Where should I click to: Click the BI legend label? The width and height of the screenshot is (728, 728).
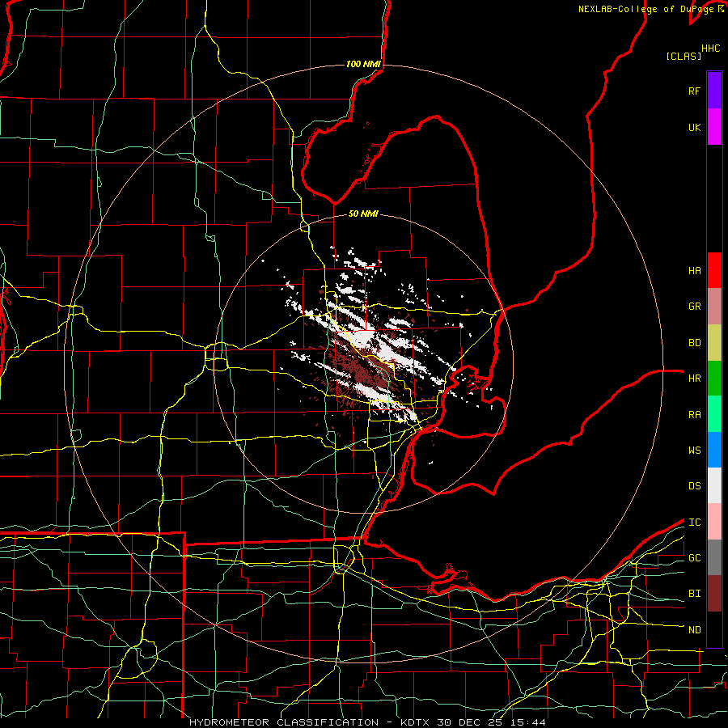[694, 594]
